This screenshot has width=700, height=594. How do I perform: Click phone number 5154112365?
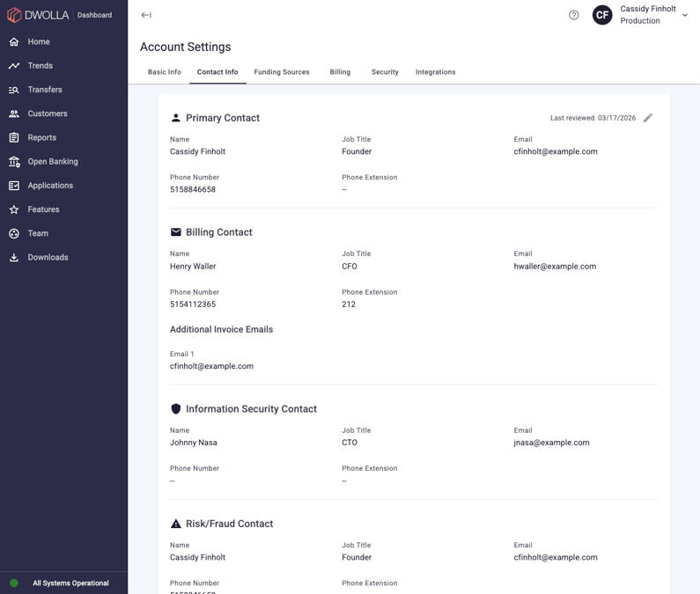coord(193,304)
